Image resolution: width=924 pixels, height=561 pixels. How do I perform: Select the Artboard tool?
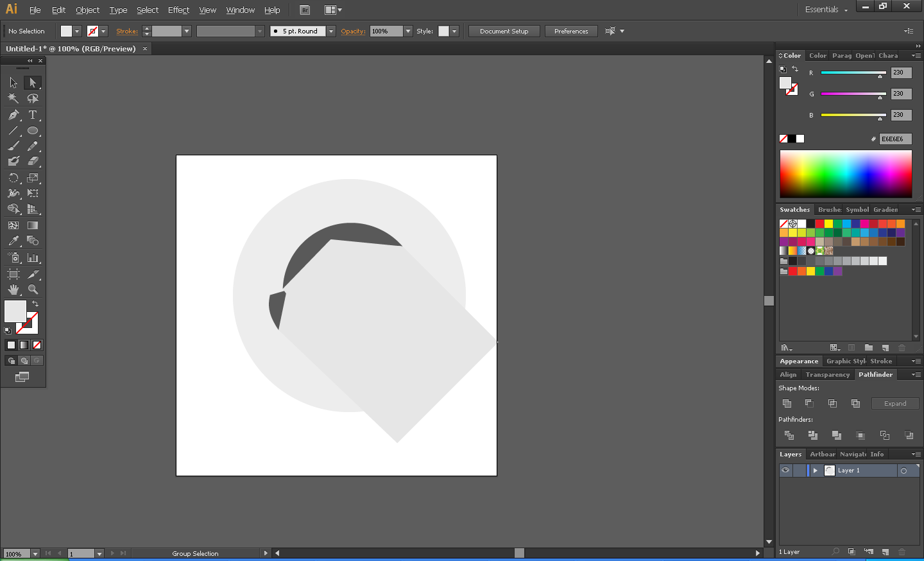pyautogui.click(x=13, y=274)
